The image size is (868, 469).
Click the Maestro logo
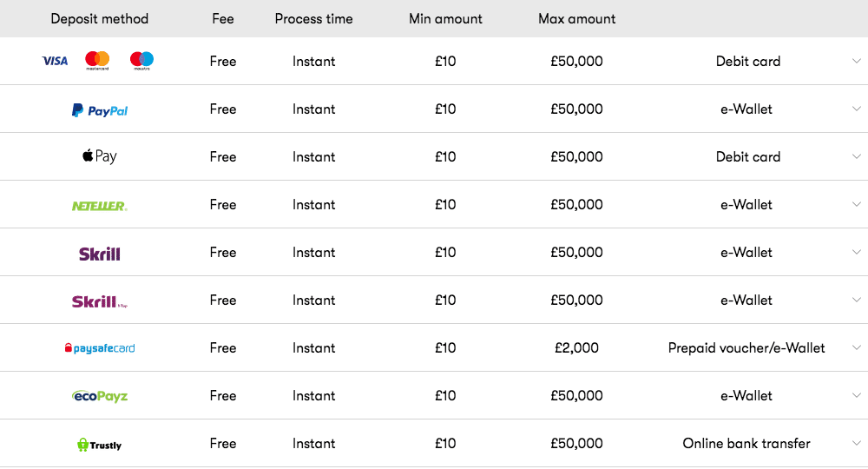pos(141,60)
